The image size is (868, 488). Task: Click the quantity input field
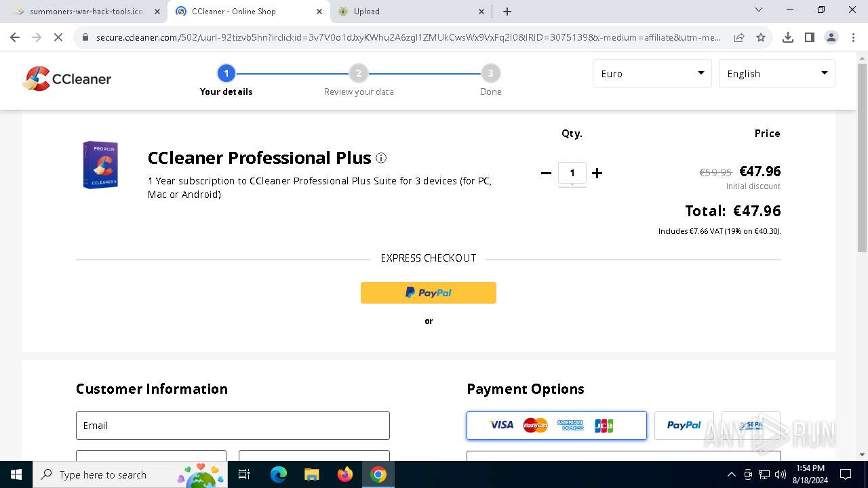572,173
